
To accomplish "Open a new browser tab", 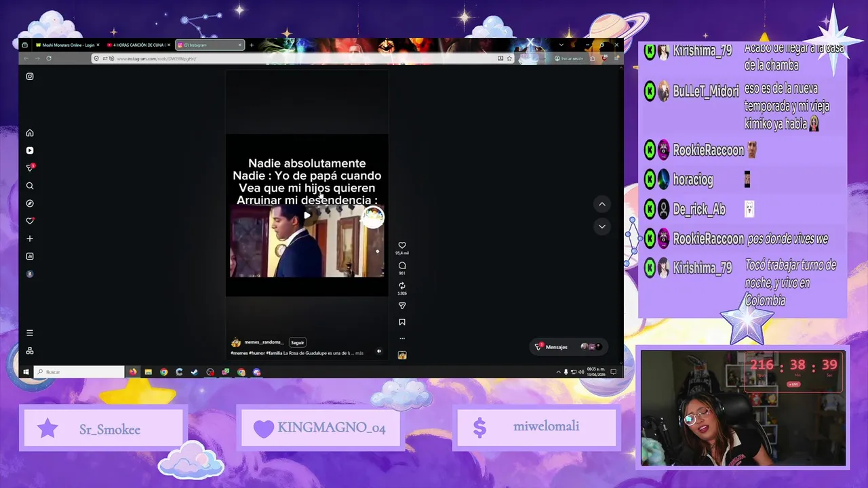I will pyautogui.click(x=252, y=45).
